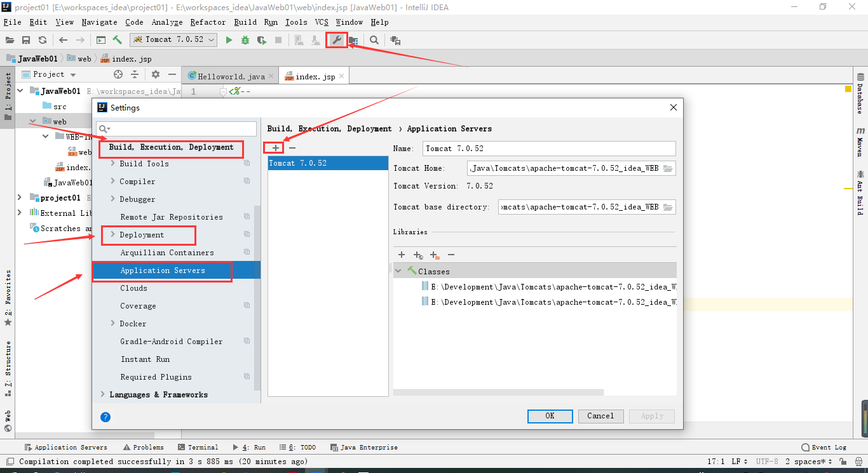Expand Languages & Frameworks settings section
868x473 pixels.
click(x=102, y=394)
